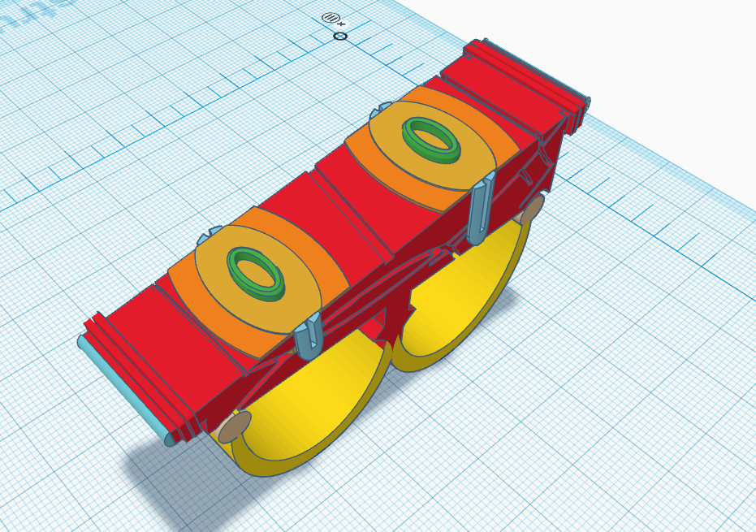Select the brown cylinder at the lower-left yellow arc
This screenshot has height=532, width=756.
(235, 427)
